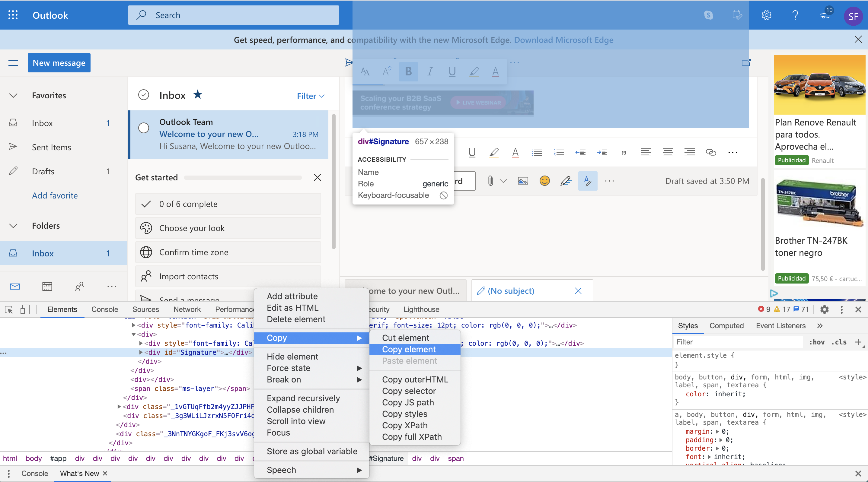Click Add favorite link
This screenshot has width=868, height=482.
tap(55, 196)
